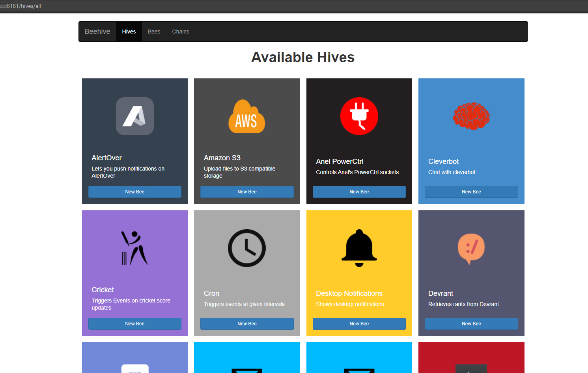Click the Devrant speech bubble icon
The image size is (588, 373).
pyautogui.click(x=471, y=249)
